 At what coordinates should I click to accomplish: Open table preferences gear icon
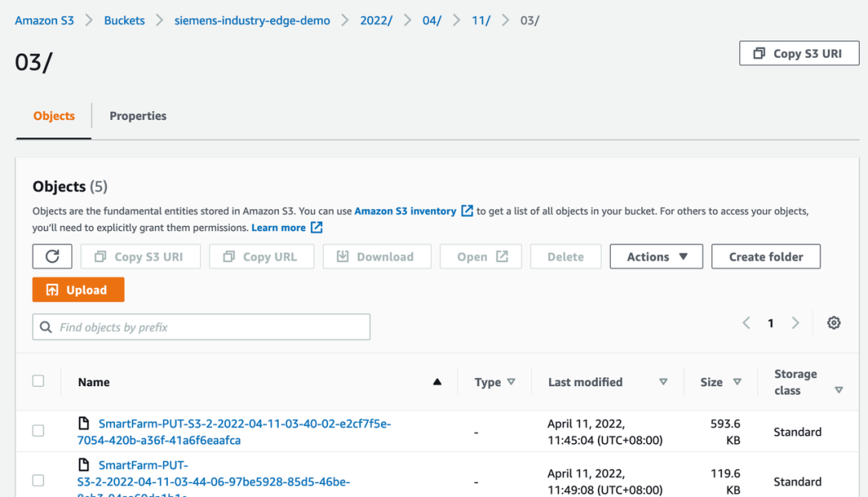(x=833, y=323)
